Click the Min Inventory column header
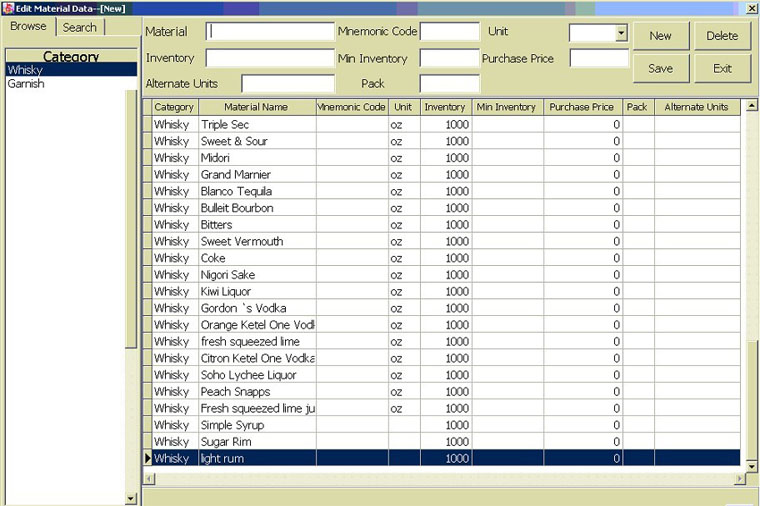This screenshot has width=760, height=506. 507,107
